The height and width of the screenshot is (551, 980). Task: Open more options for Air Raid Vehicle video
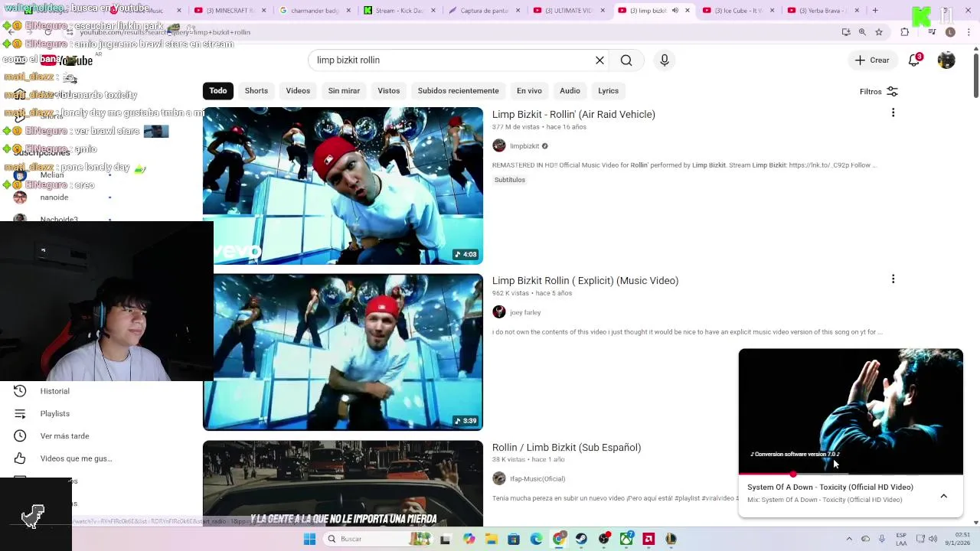tap(893, 113)
